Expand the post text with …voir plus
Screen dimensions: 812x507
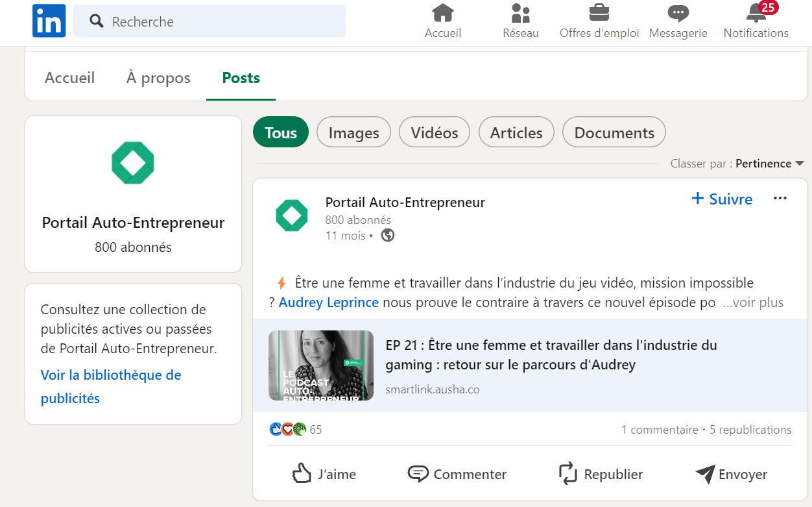point(753,303)
